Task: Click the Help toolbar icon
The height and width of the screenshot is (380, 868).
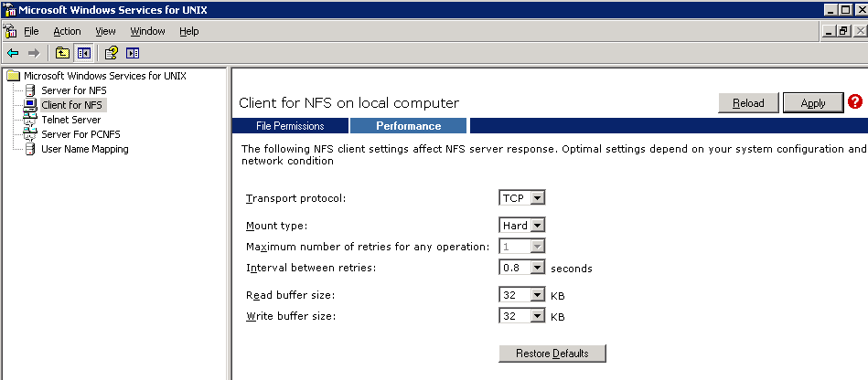Action: click(112, 53)
